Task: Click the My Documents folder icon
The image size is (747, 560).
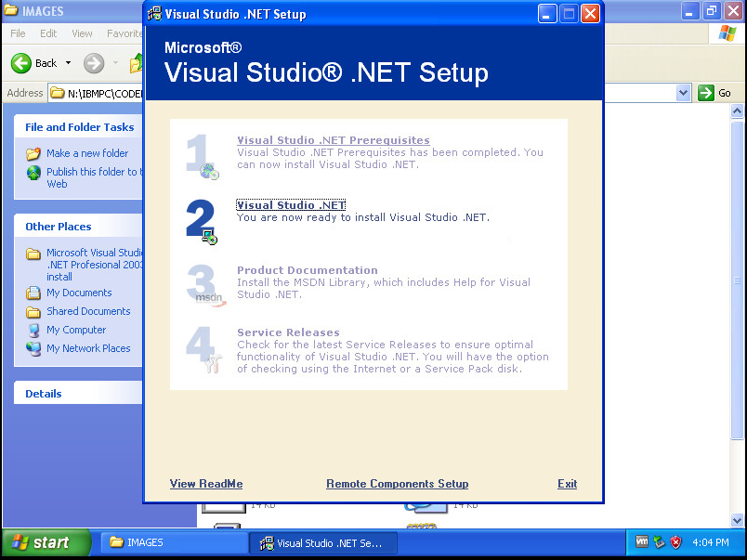Action: click(33, 293)
